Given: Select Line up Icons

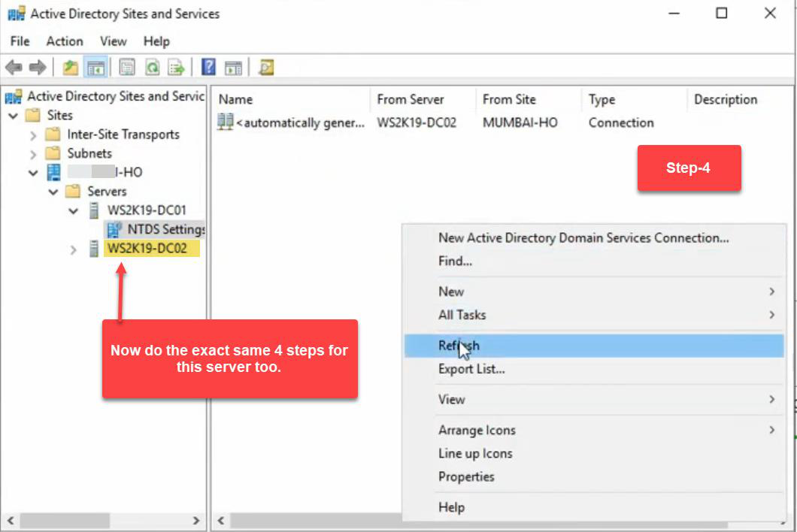Looking at the screenshot, I should coord(594,453).
